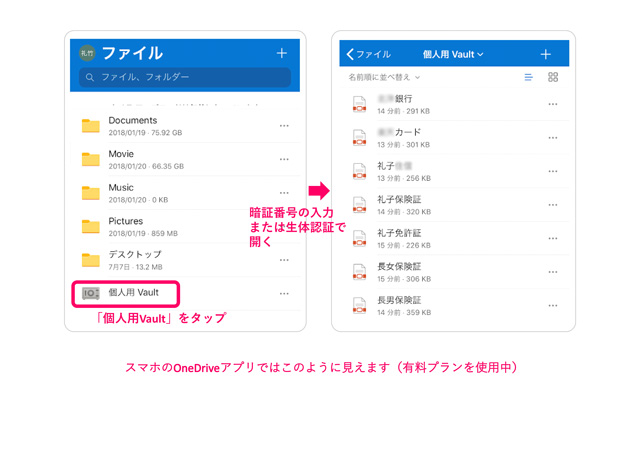Screen dimensions: 640x452
Task: Switch to list view icon
Action: pos(529,77)
